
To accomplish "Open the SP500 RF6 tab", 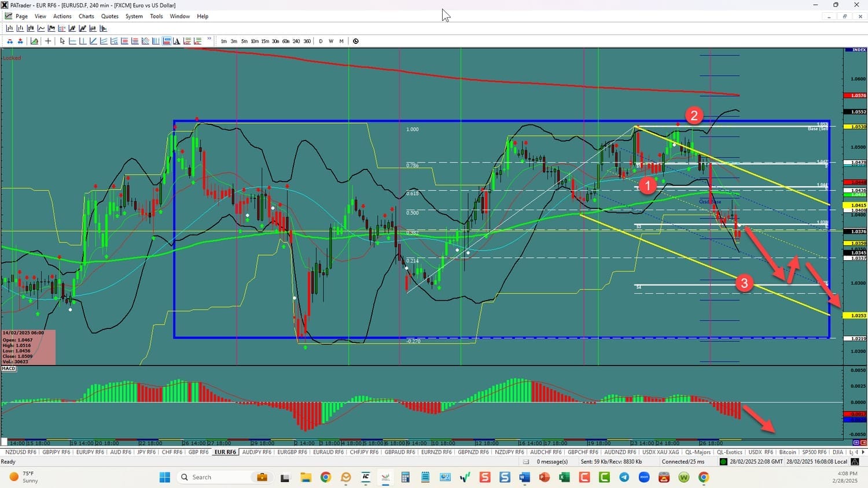I will click(x=814, y=452).
